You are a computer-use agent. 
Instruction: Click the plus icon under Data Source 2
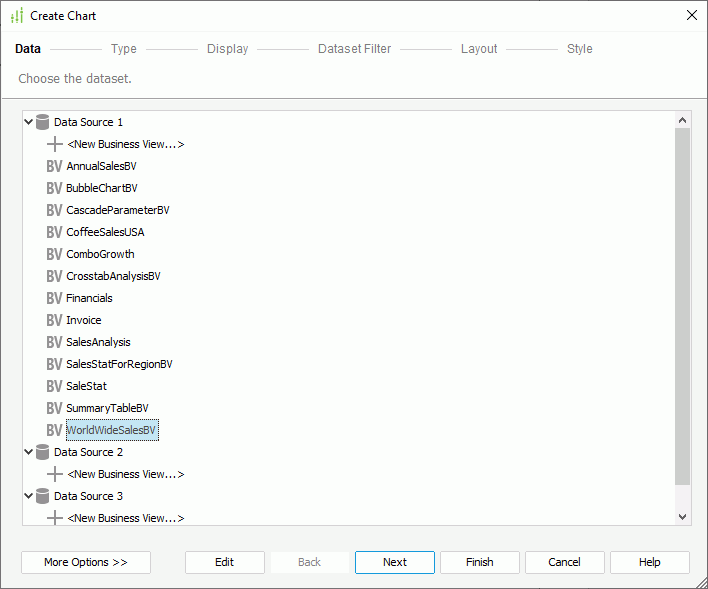pos(54,474)
